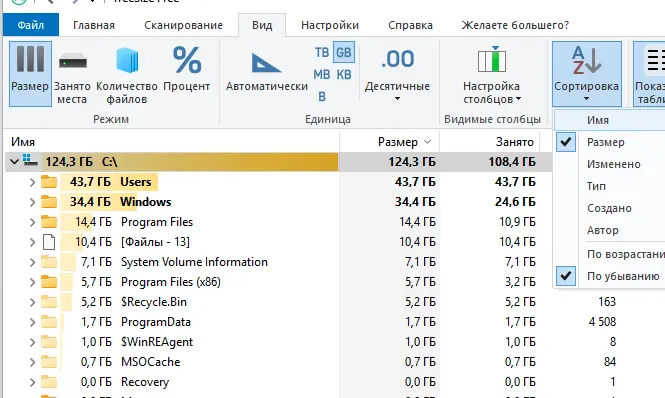665x398 pixels.
Task: Expand the Windows folder node
Action: pyautogui.click(x=32, y=202)
